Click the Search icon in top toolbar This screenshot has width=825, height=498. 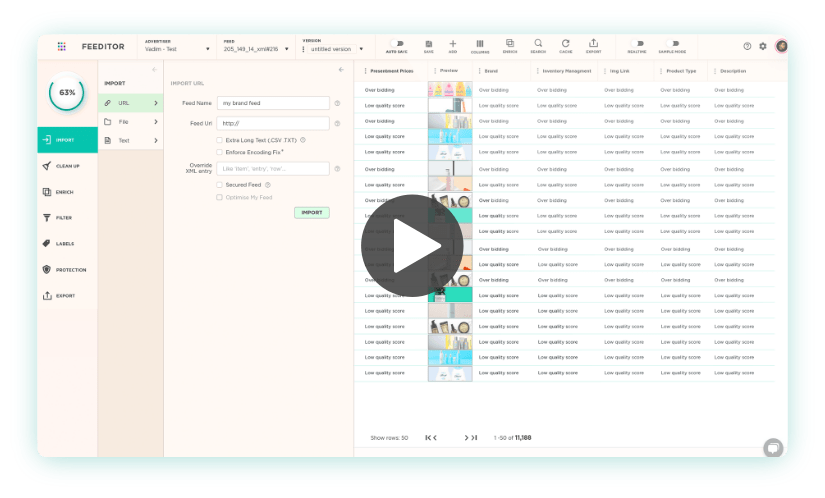click(538, 45)
